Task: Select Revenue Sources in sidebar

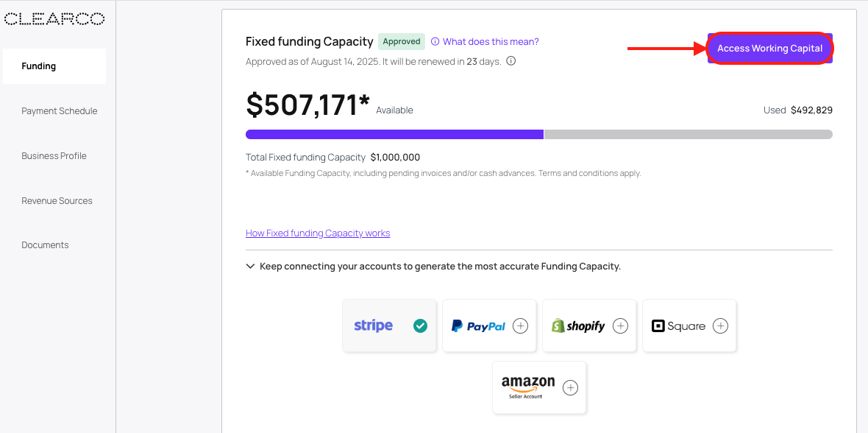Action: tap(57, 201)
